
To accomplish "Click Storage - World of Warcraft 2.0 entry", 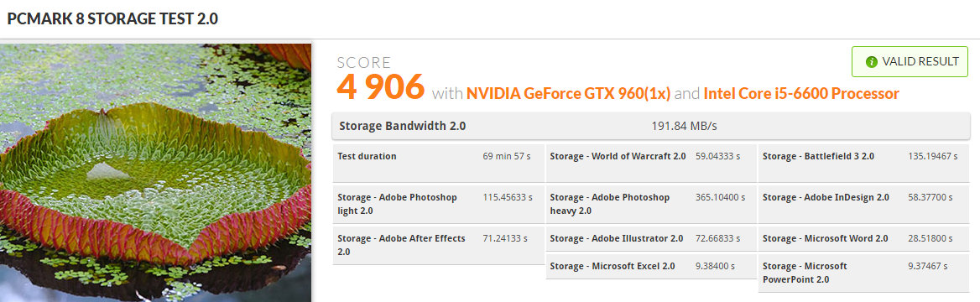I will tap(651, 164).
